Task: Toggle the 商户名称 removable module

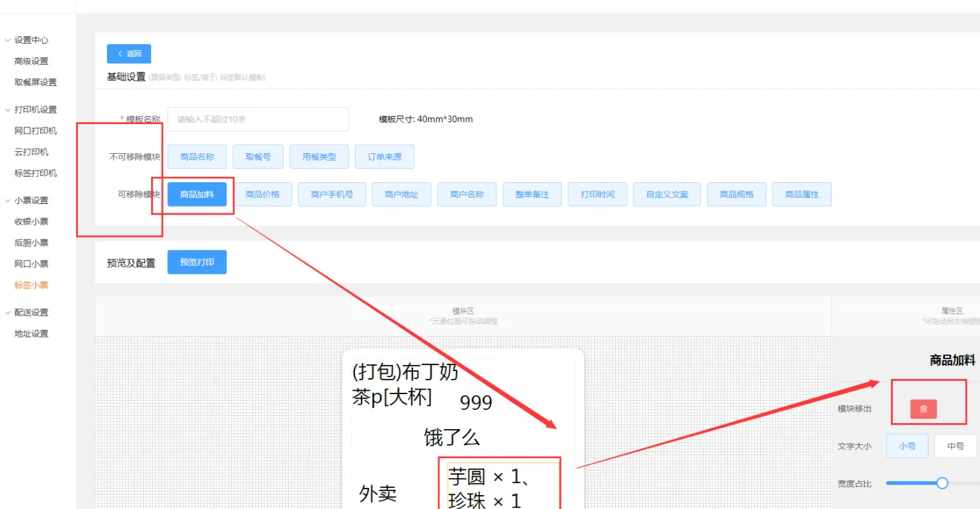Action: (x=467, y=195)
